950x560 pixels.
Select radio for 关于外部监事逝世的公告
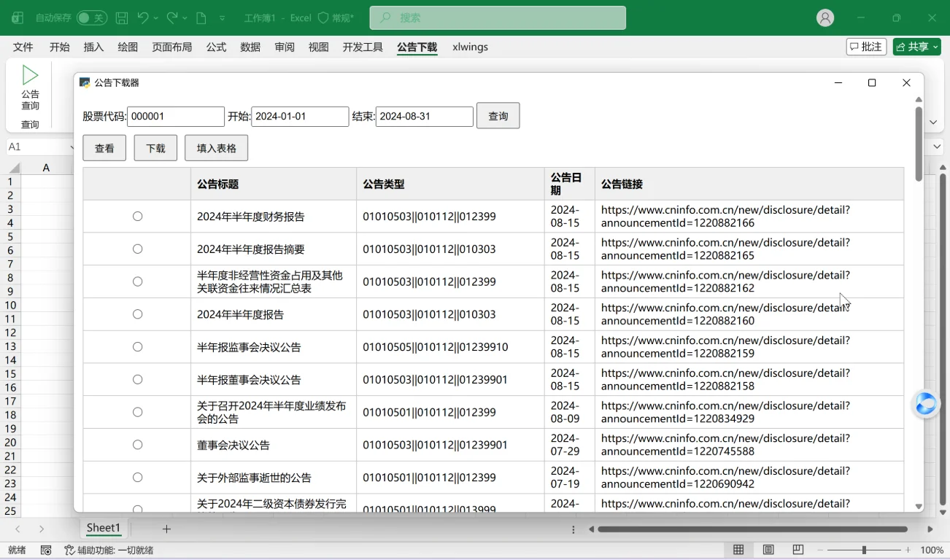(137, 478)
